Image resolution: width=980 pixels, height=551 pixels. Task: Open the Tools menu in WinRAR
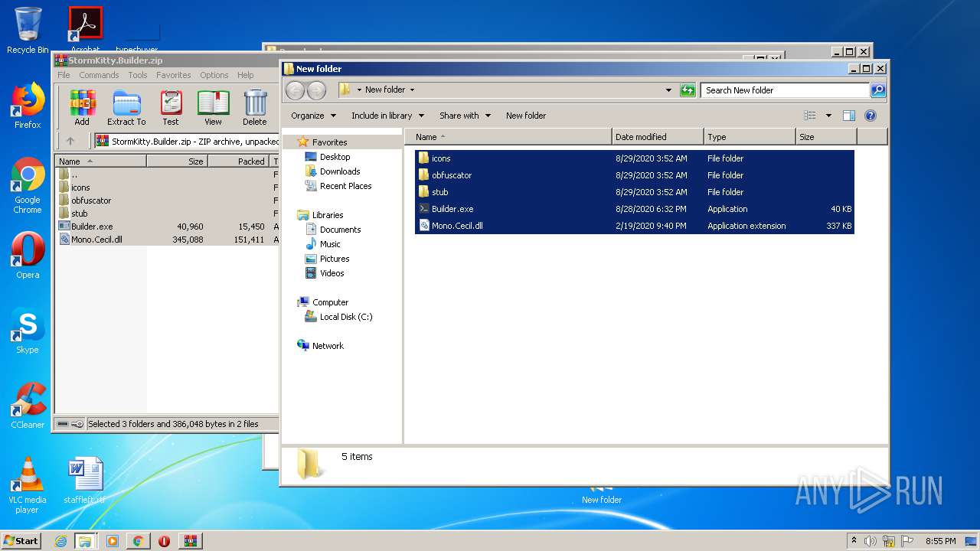tap(138, 75)
